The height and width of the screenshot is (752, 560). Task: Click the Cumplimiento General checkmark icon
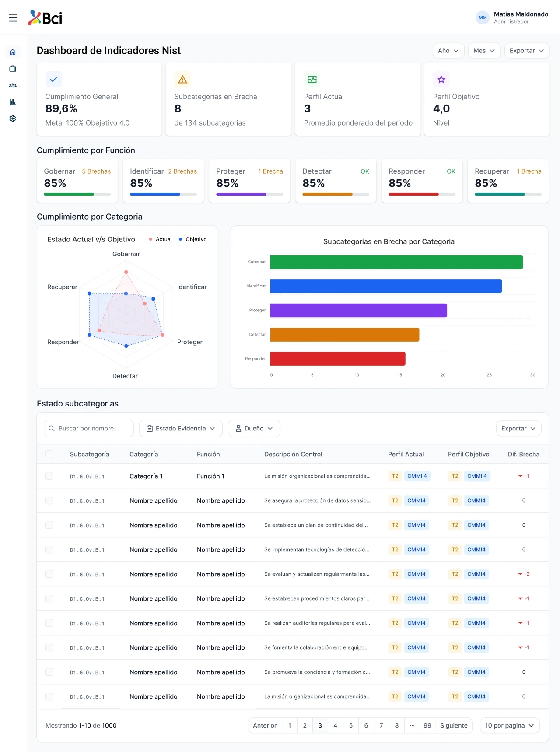tap(54, 79)
